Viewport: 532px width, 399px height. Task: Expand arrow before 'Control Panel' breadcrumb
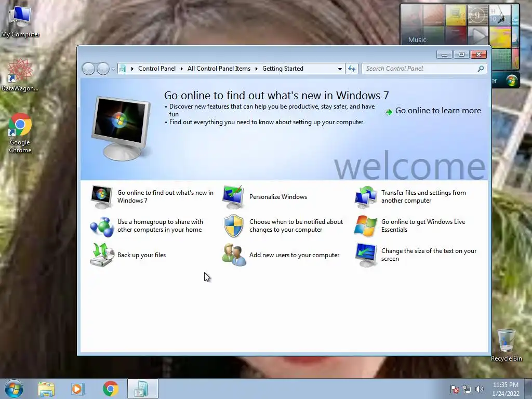pyautogui.click(x=132, y=69)
